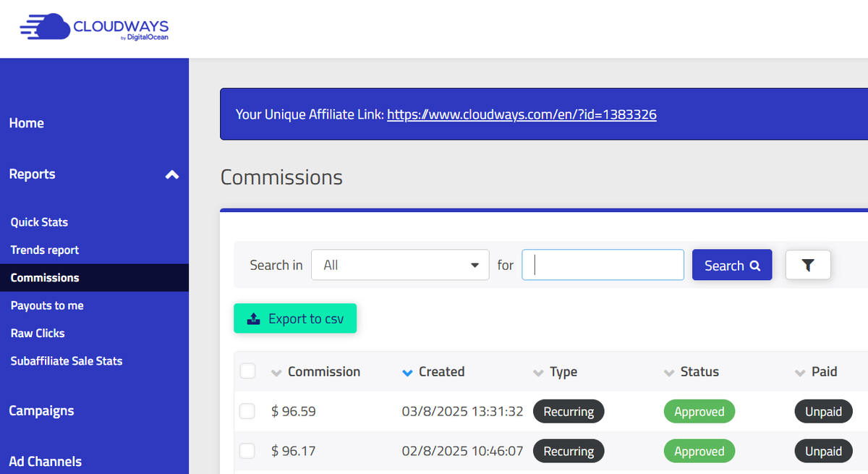Click Approved badge in the $ 96.59 row
Image resolution: width=868 pixels, height=474 pixels.
point(699,412)
